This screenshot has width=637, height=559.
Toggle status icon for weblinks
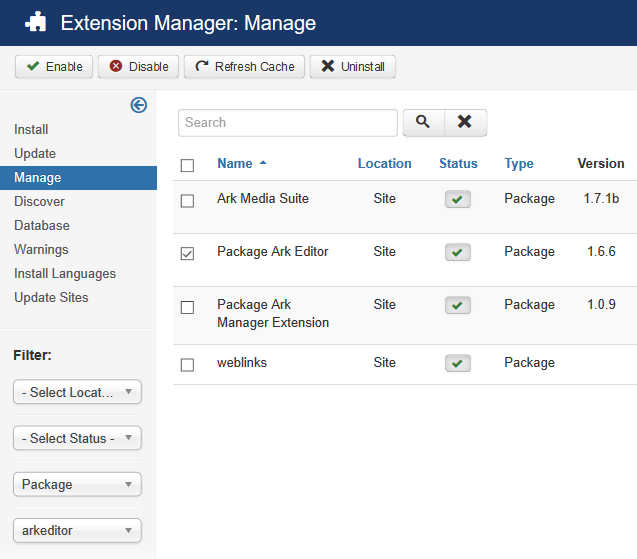point(458,363)
